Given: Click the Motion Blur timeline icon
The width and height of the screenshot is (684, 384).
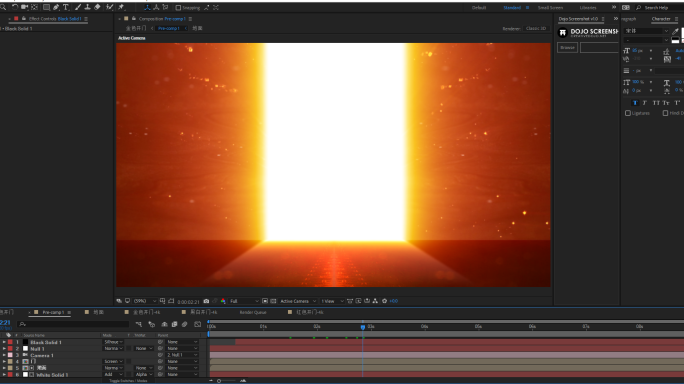Looking at the screenshot, I should tap(185, 324).
